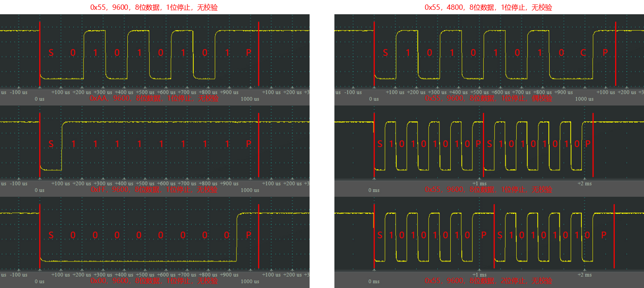644x288 pixels.
Task: Click the "+500 us" tick in 0x00 panel
Action: tap(145, 275)
